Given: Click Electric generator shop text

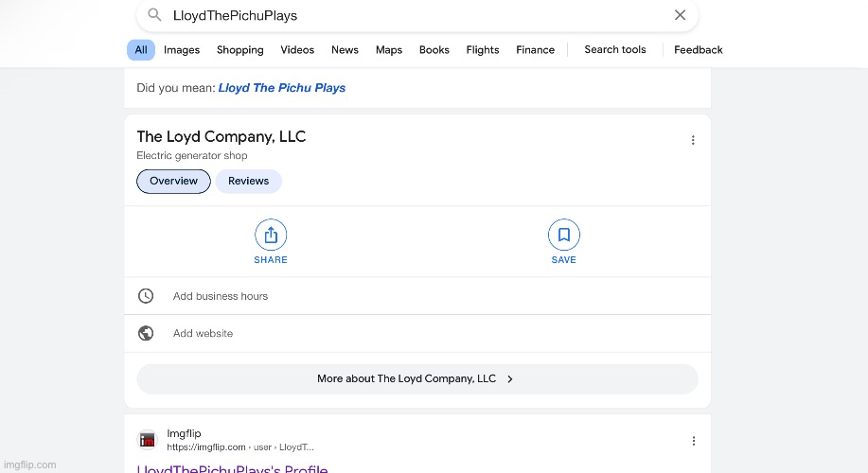Looking at the screenshot, I should [192, 155].
